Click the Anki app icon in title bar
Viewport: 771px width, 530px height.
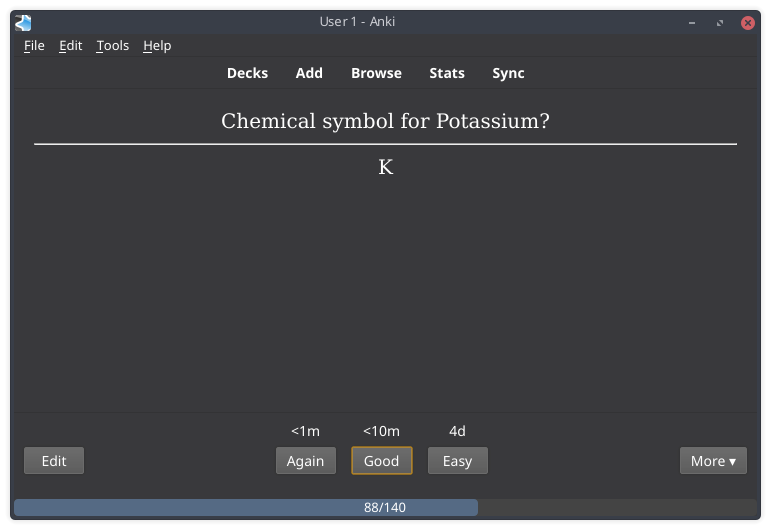coord(23,23)
